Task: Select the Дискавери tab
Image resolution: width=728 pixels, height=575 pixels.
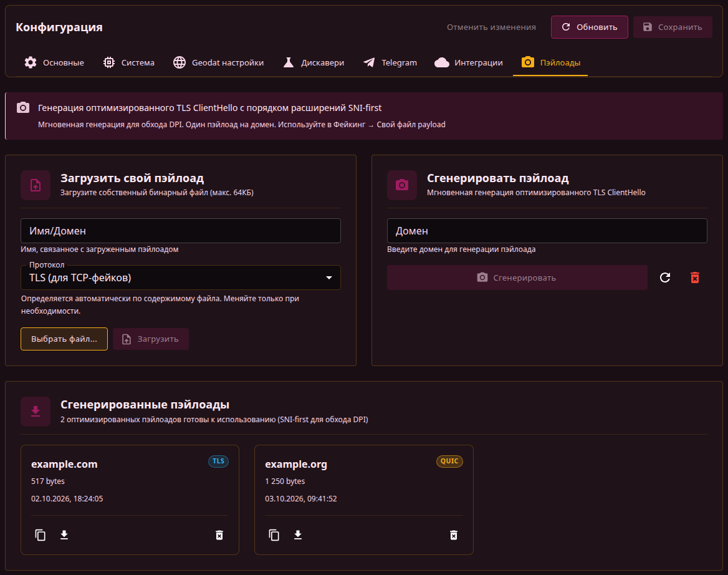Action: (314, 63)
